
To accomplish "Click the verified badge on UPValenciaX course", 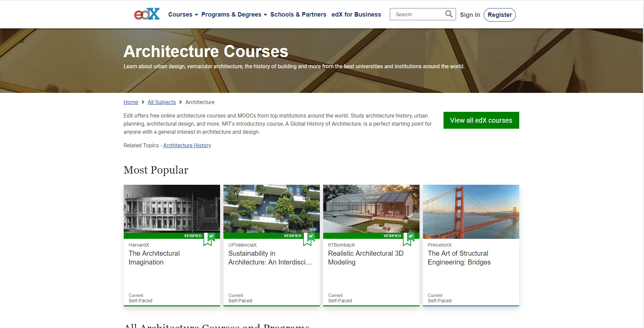I will [x=309, y=239].
